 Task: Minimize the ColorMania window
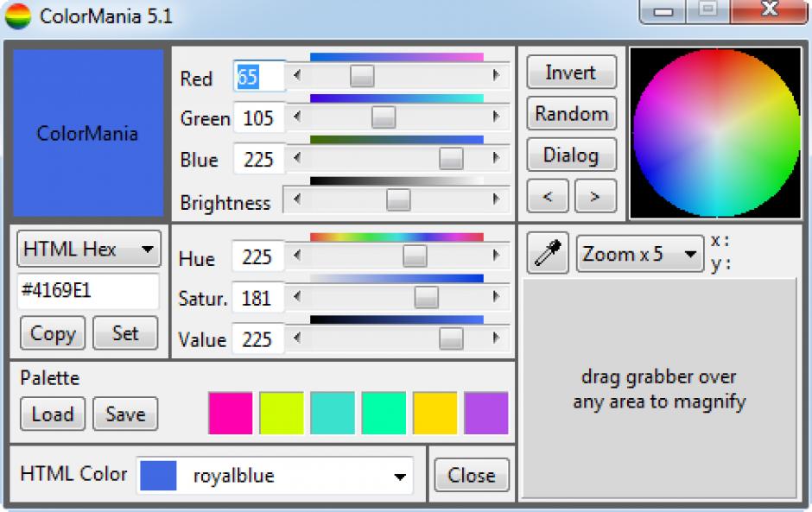pyautogui.click(x=663, y=11)
